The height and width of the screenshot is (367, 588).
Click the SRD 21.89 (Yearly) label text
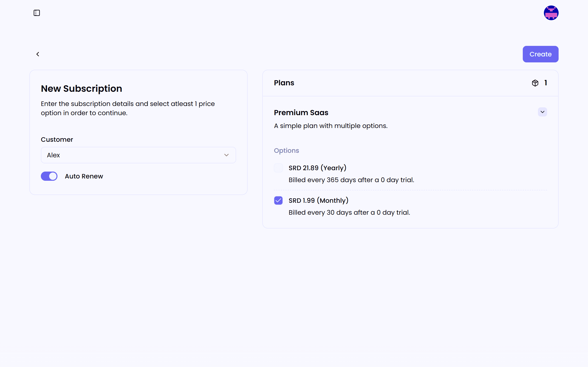click(317, 168)
